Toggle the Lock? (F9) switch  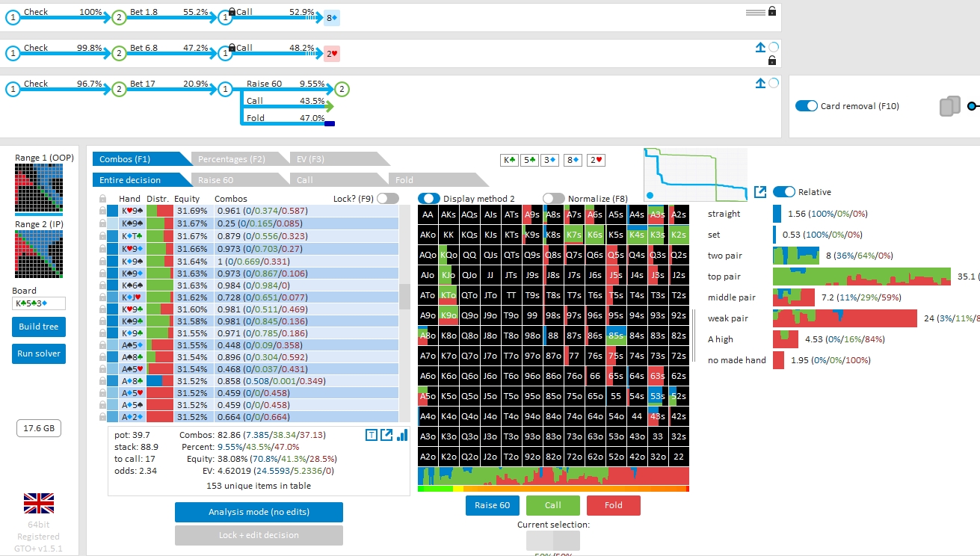[x=387, y=198]
